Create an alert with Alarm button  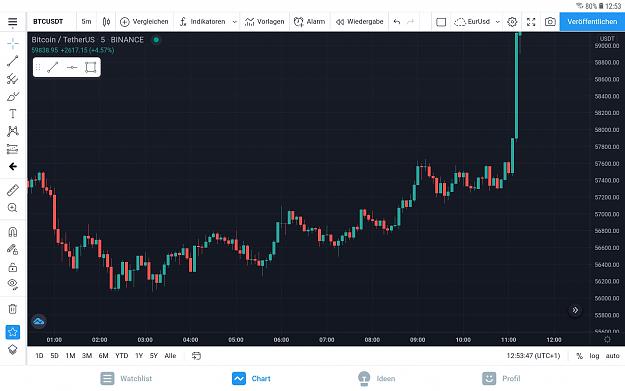309,22
